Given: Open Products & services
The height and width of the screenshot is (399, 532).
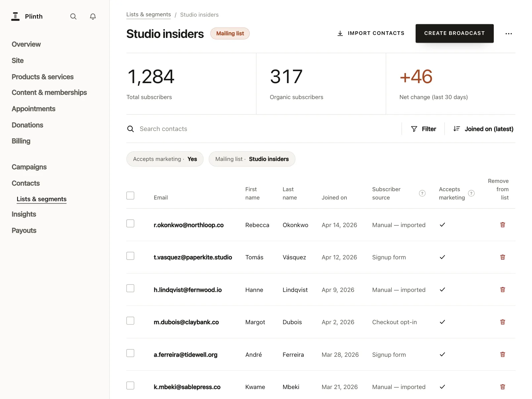Looking at the screenshot, I should 43,77.
